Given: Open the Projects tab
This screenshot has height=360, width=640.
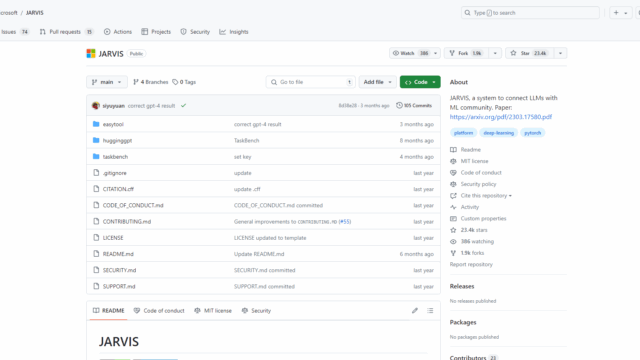Looking at the screenshot, I should pos(156,32).
